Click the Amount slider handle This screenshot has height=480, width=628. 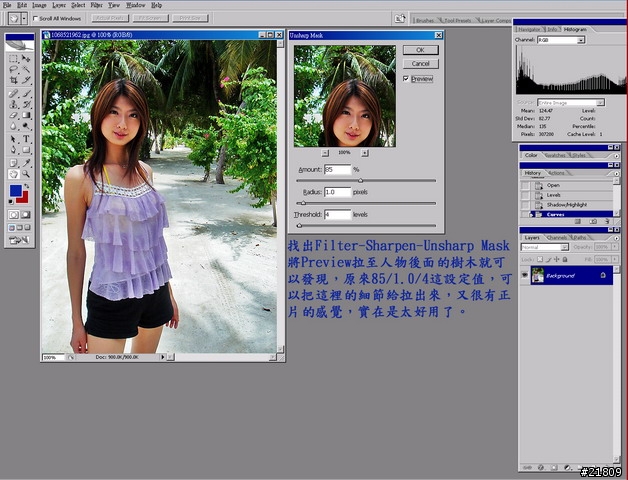pos(360,181)
